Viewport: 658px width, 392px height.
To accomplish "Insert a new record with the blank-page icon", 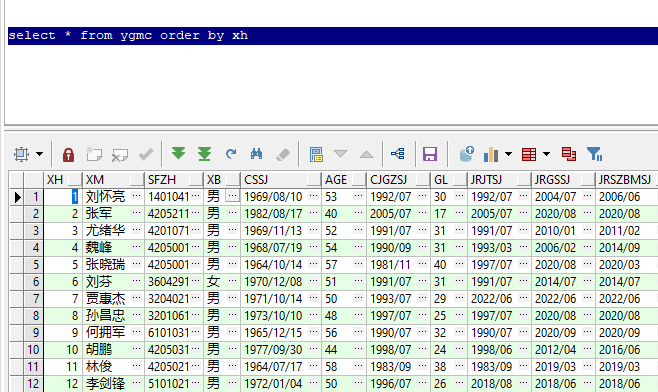I will pyautogui.click(x=94, y=154).
